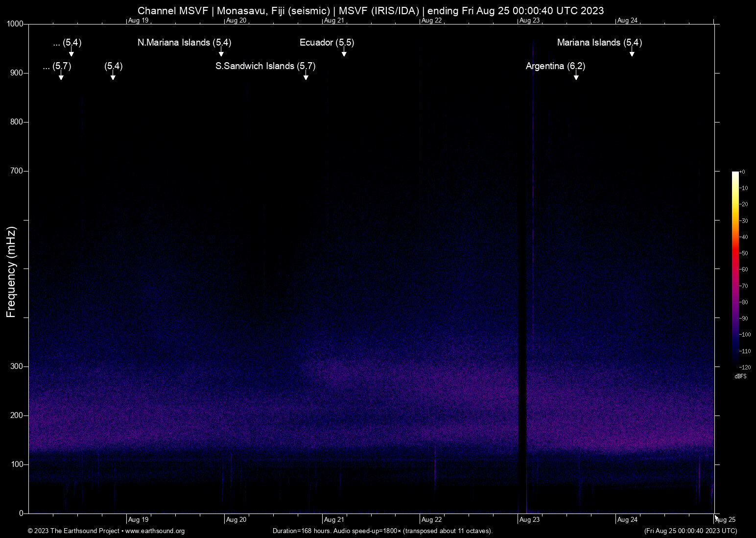The image size is (756, 538).
Task: Select the Ecuador (5.5) label text
Action: pyautogui.click(x=326, y=43)
